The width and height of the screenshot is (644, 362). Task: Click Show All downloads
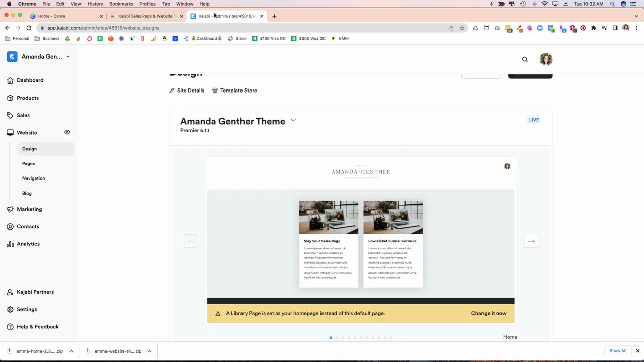pos(618,351)
